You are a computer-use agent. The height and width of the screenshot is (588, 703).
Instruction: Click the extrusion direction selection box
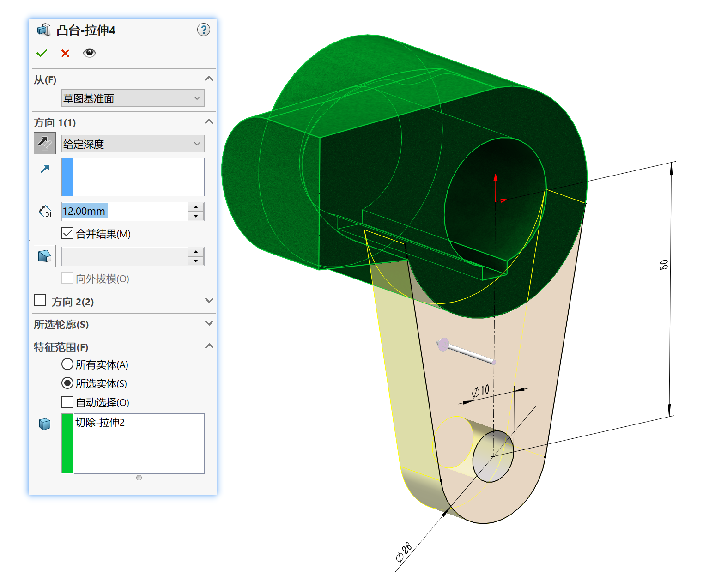[x=139, y=177]
